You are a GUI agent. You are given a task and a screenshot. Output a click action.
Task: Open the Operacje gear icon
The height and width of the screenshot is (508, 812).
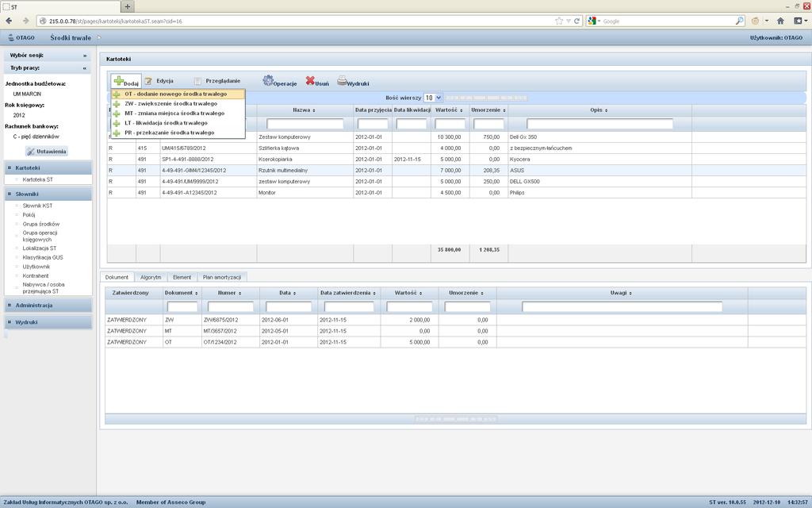click(x=268, y=80)
